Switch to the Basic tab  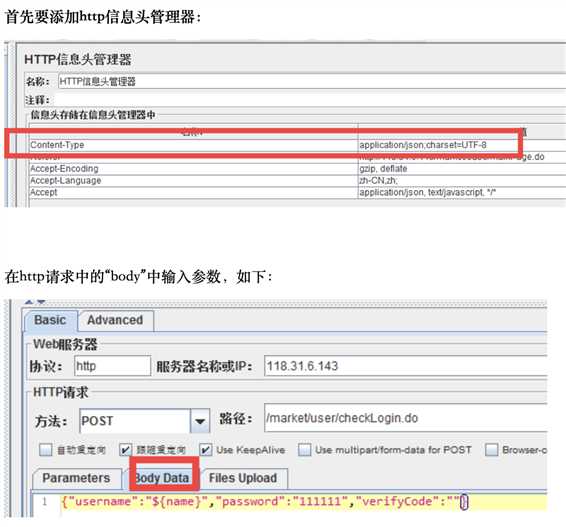pos(51,320)
